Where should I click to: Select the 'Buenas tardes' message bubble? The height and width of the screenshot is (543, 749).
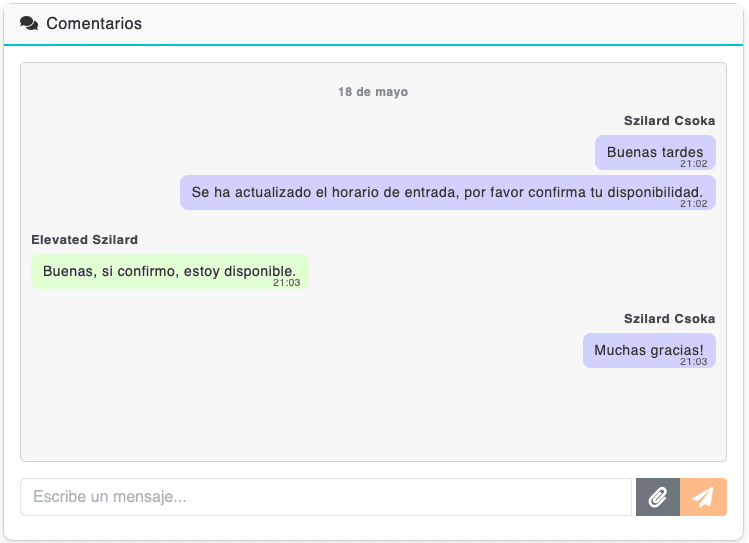655,152
